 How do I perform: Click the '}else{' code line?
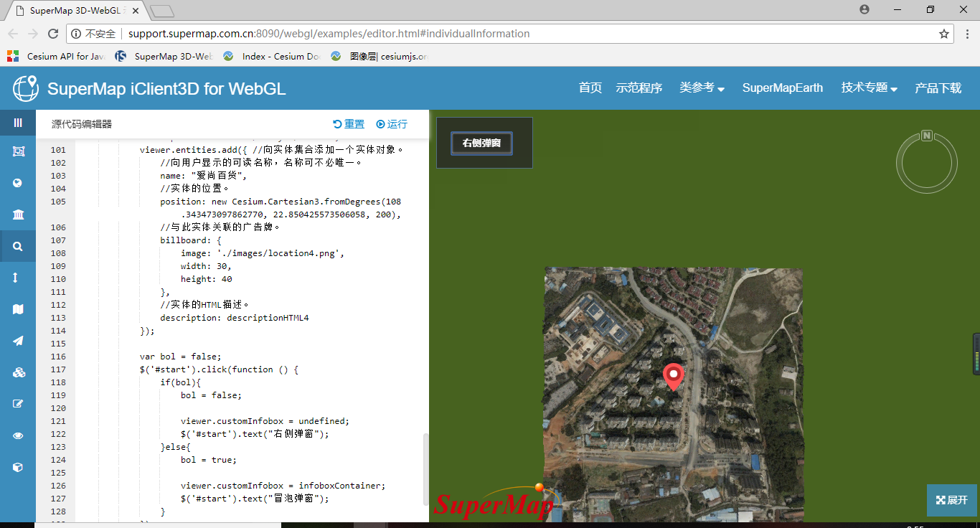(176, 447)
